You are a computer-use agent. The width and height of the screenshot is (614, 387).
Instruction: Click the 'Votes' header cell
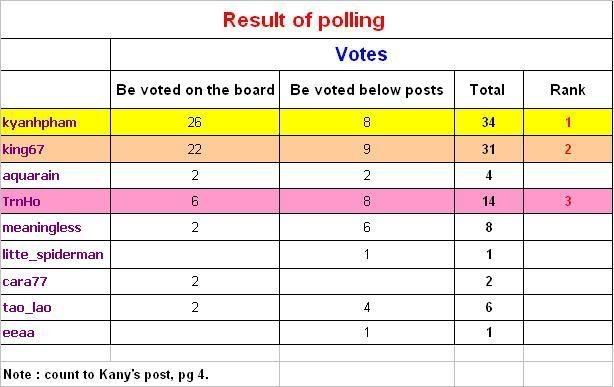point(361,54)
